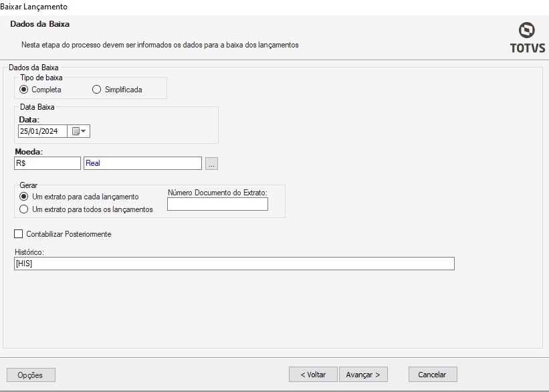
Task: Open currency lookup with ellipsis button
Action: point(211,163)
